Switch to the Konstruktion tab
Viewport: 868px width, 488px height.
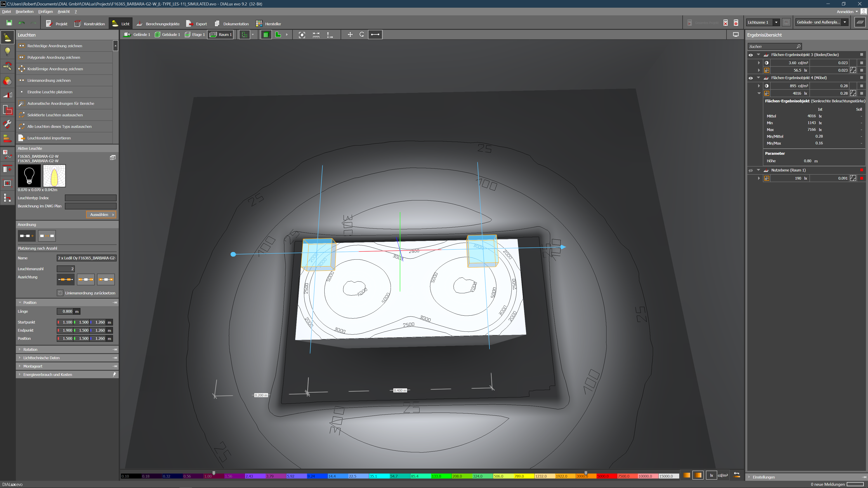tap(90, 24)
